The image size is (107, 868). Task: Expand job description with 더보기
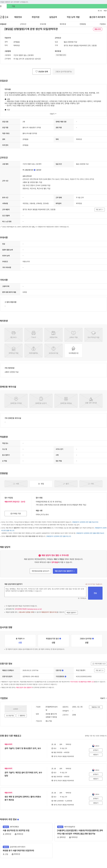point(53,114)
